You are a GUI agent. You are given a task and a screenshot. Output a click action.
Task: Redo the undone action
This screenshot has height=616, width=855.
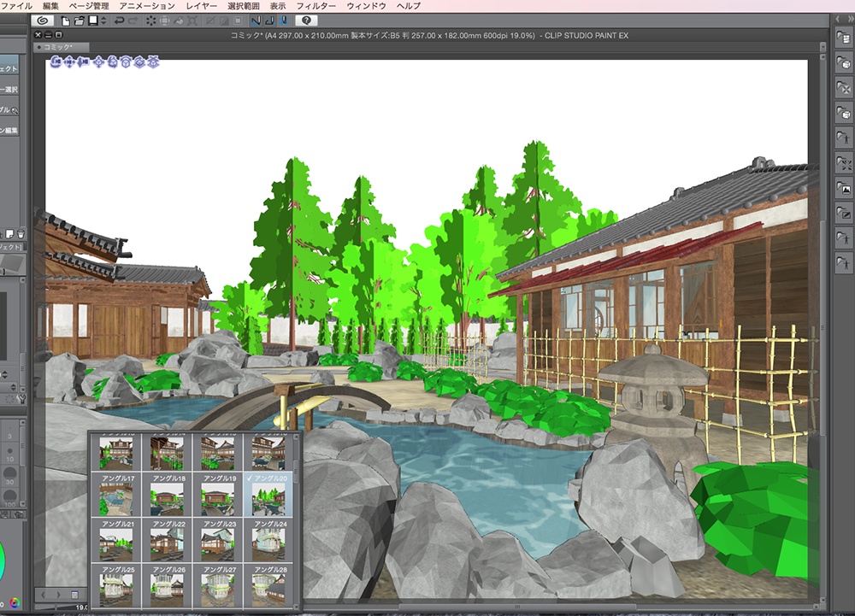133,21
